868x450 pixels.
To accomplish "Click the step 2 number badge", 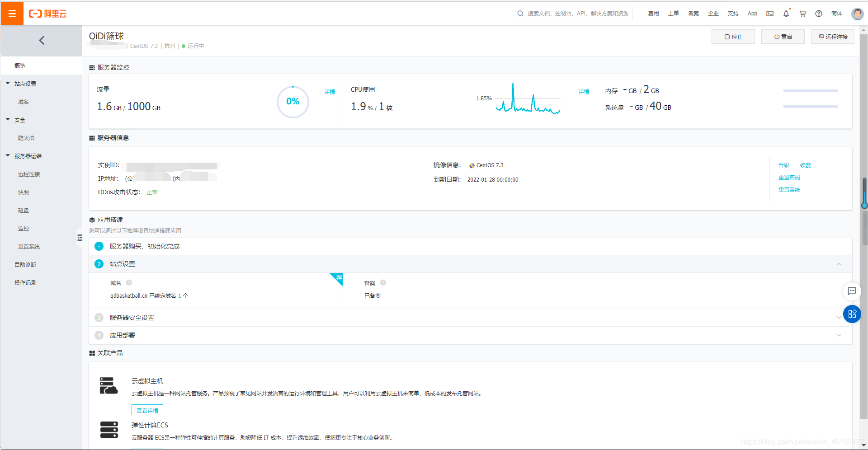I will click(99, 264).
